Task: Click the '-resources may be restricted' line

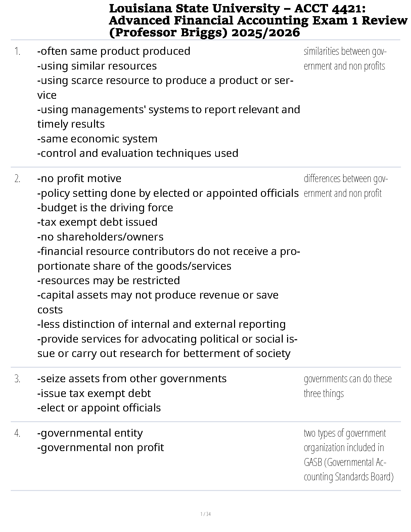Action: (x=108, y=280)
